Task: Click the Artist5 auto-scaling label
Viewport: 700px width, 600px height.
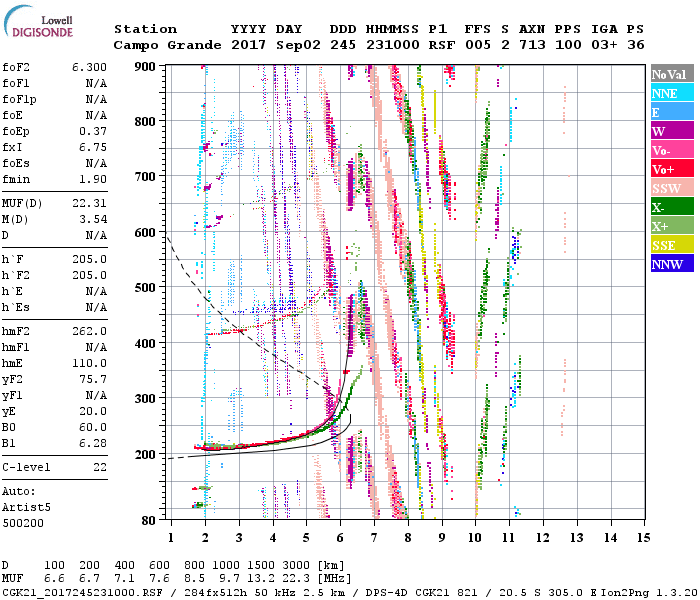Action: [26, 508]
